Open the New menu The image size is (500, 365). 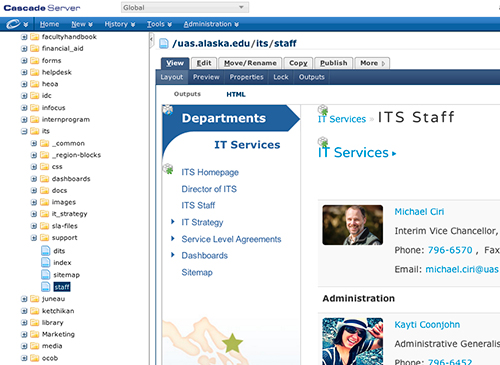(82, 24)
